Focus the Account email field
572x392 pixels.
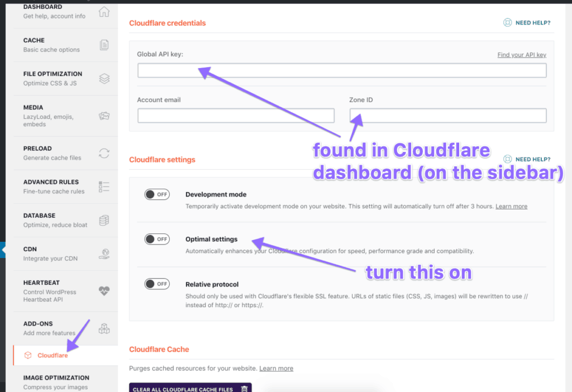236,116
